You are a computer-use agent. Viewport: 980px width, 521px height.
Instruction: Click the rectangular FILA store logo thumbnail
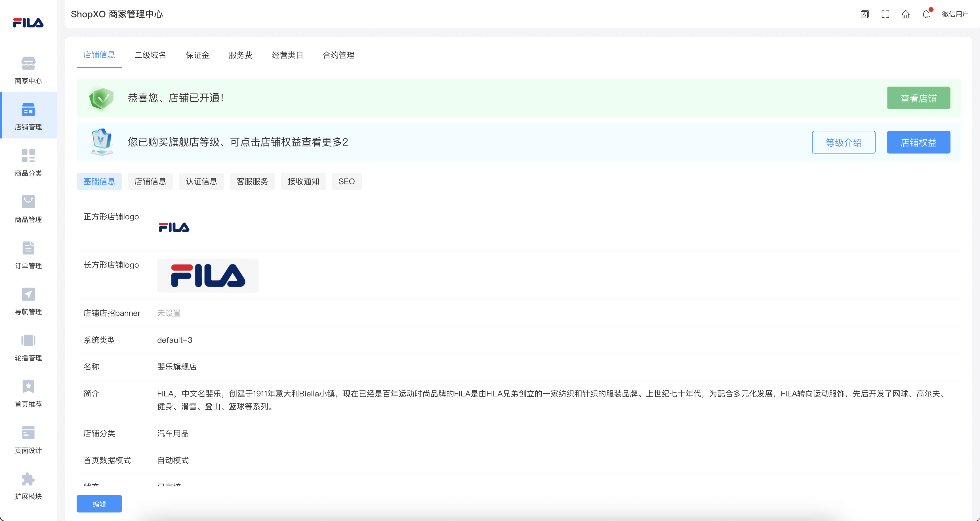click(x=208, y=276)
